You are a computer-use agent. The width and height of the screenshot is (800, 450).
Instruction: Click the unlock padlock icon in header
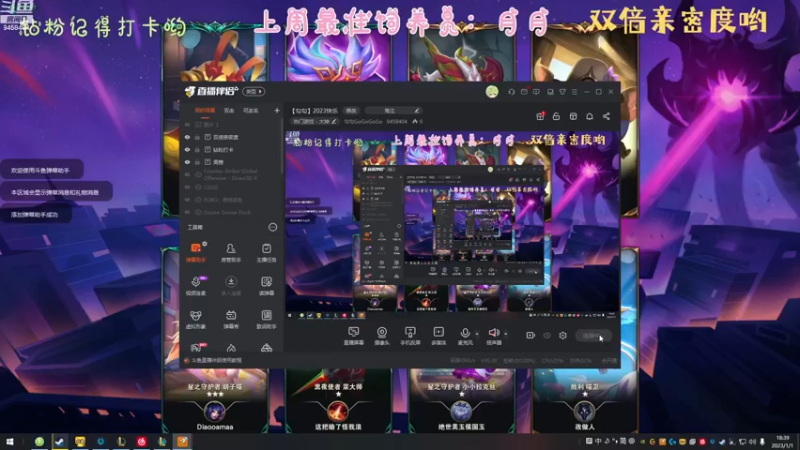[556, 116]
